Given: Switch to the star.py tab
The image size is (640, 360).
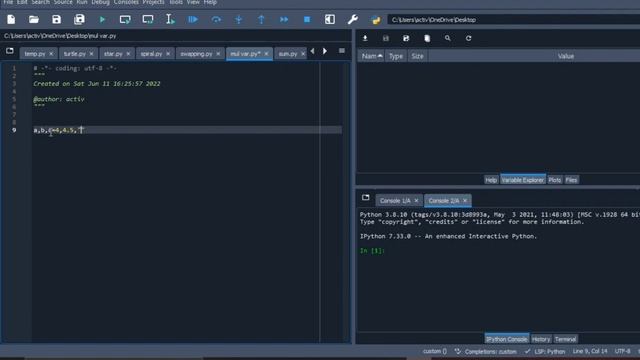Looking at the screenshot, I should tap(113, 53).
